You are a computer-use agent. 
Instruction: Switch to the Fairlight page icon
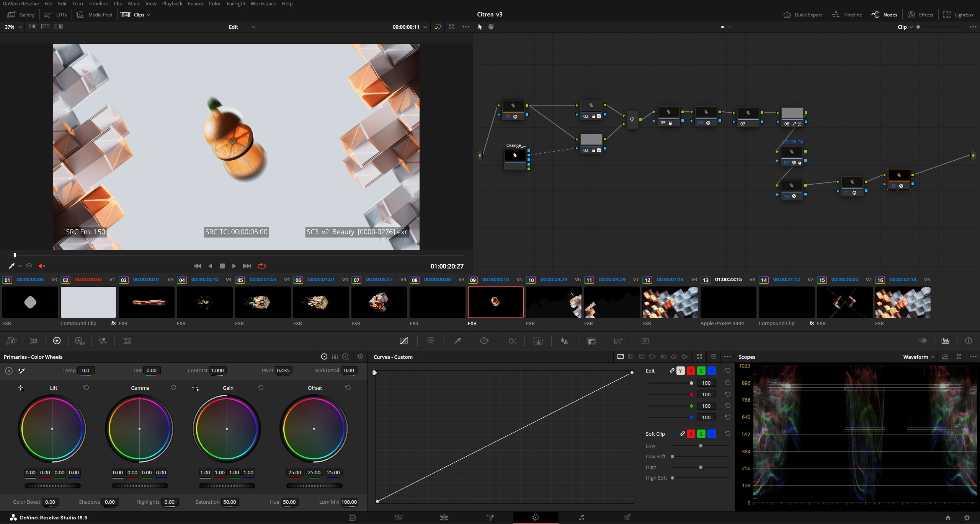[x=581, y=517]
